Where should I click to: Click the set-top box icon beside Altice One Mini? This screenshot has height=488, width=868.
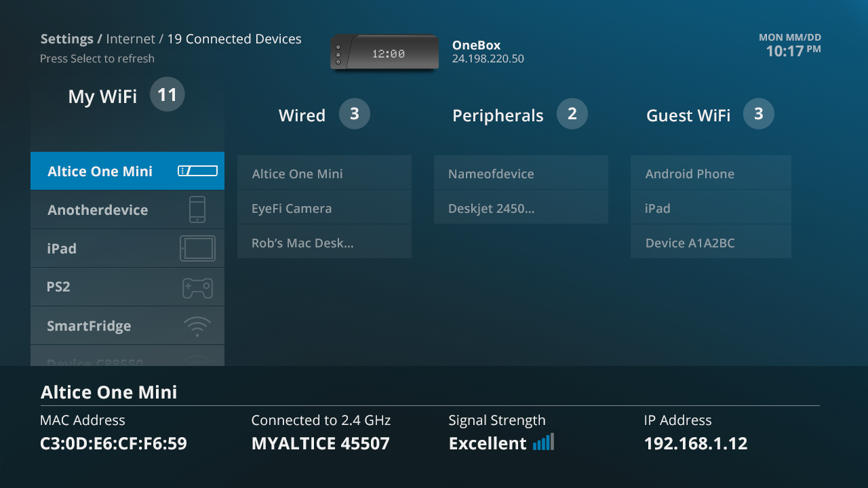point(197,171)
